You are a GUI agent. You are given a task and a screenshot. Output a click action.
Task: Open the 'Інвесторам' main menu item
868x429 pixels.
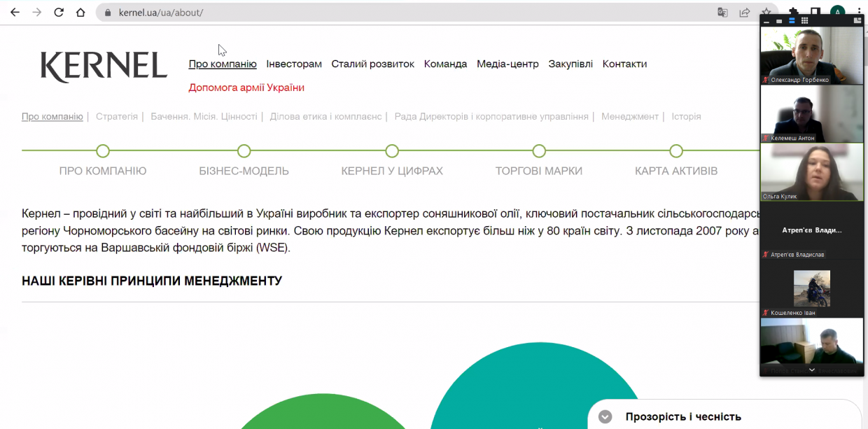(x=294, y=64)
